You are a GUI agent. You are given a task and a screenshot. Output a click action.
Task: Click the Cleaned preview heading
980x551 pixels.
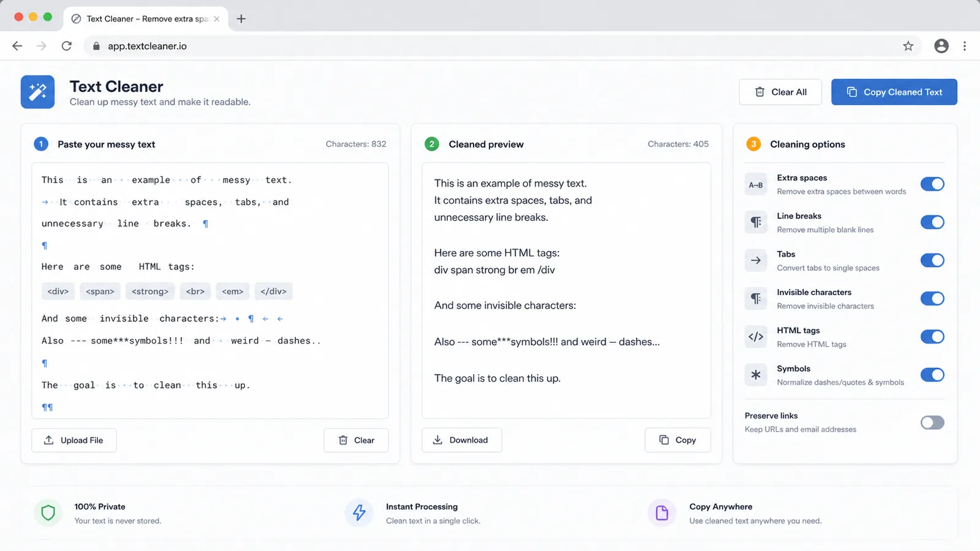[486, 144]
